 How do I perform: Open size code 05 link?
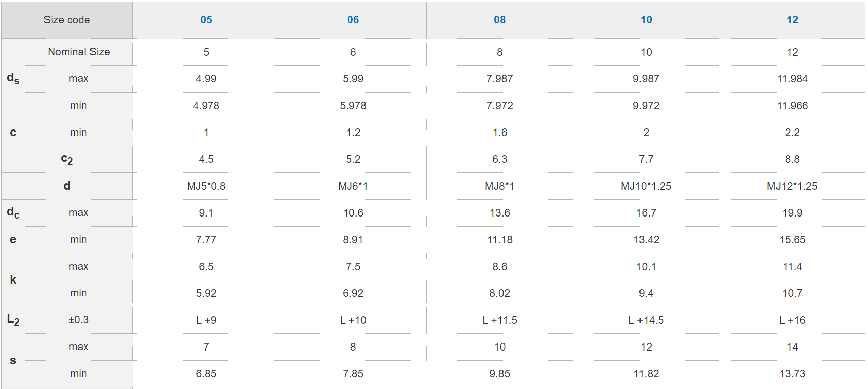tap(206, 20)
